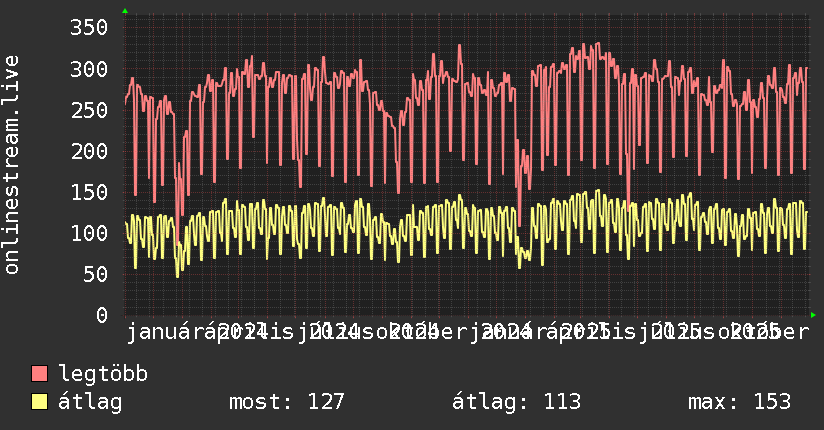Select the legtöbb legend label
This screenshot has width=824, height=430.
click(x=103, y=373)
